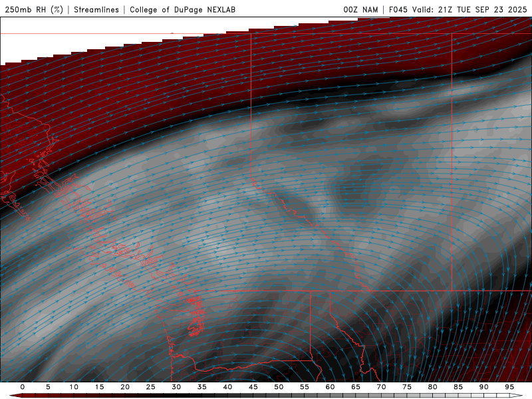Select the "5" value on the color scale
Screen dimensions: 532x399
click(48, 387)
